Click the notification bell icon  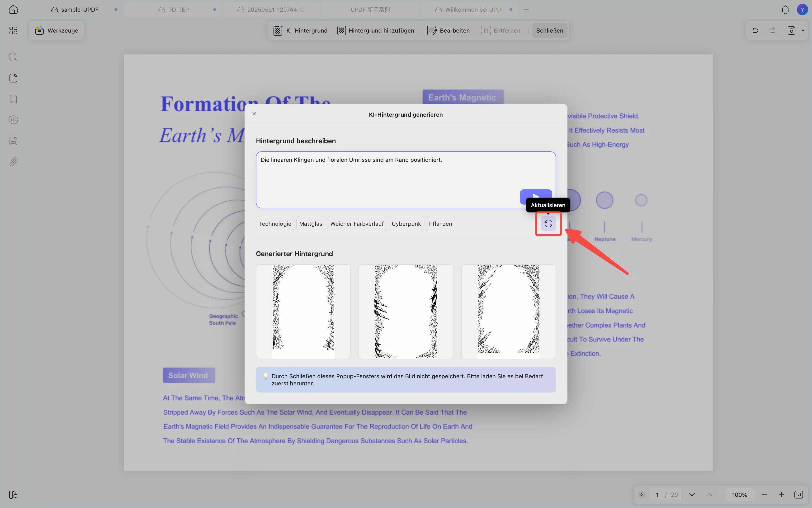pos(785,10)
